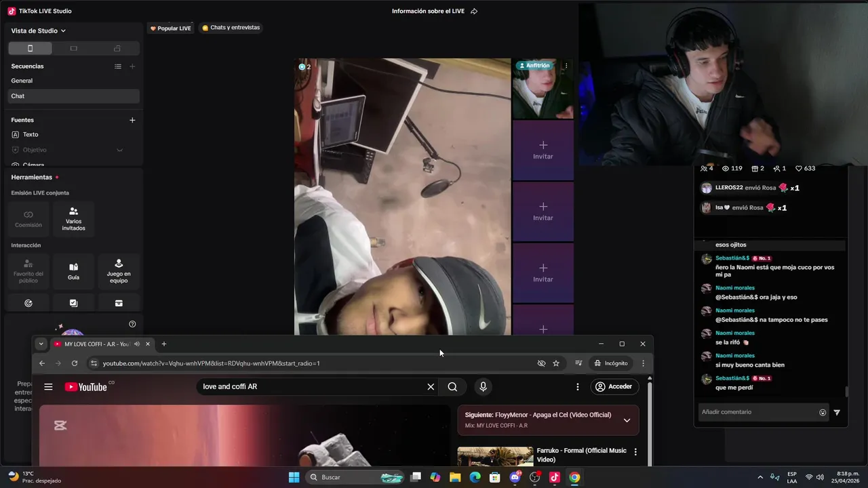Click the Acceder sign-in button
Screen dimensions: 868x488
614,387
